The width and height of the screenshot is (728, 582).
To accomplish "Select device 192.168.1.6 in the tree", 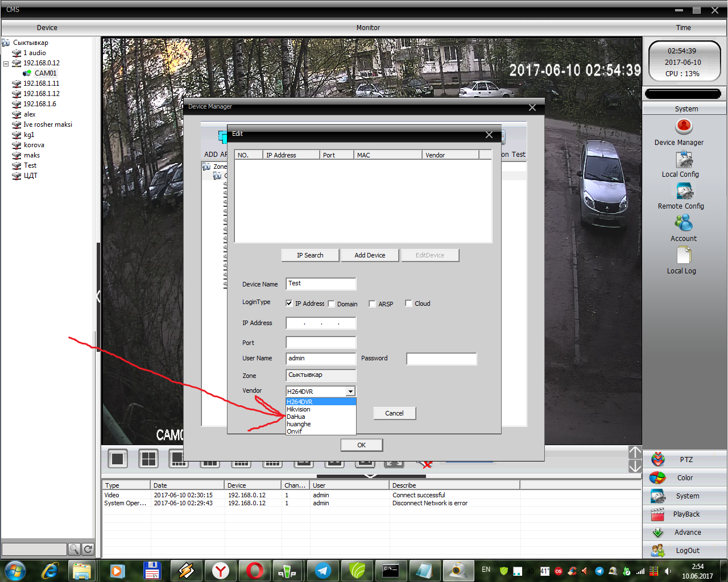I will pyautogui.click(x=39, y=104).
